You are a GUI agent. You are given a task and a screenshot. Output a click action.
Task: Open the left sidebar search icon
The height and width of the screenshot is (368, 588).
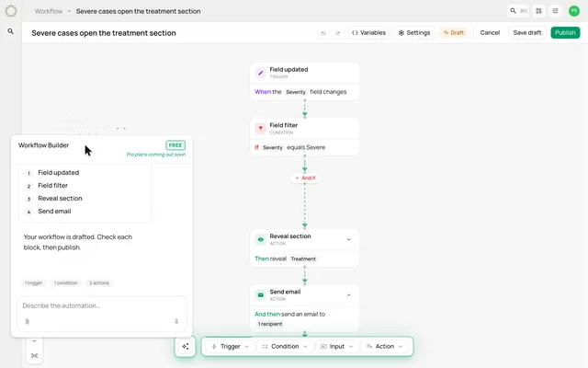[x=10, y=31]
